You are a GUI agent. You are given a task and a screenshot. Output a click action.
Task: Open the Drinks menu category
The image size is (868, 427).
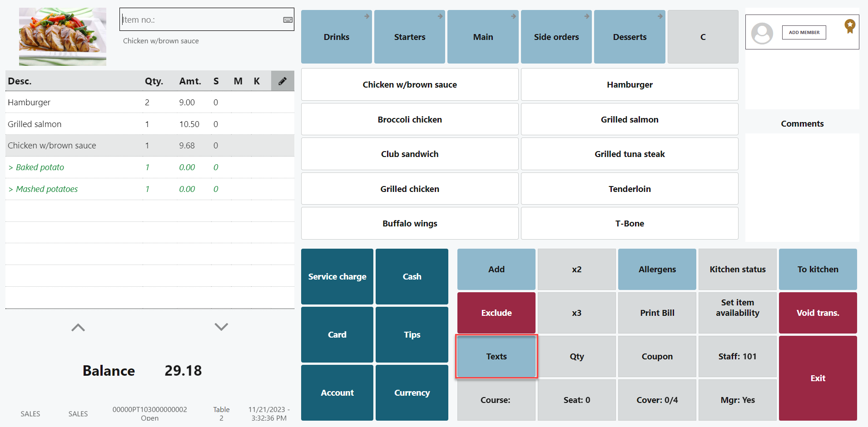click(x=337, y=37)
